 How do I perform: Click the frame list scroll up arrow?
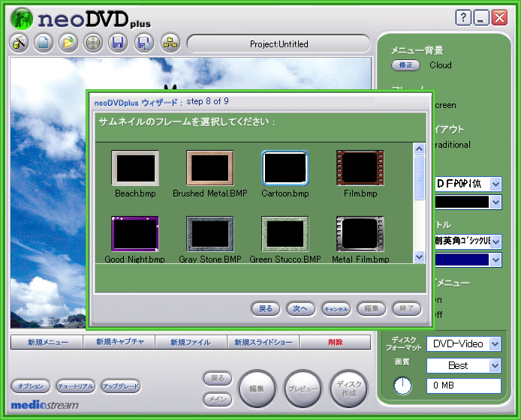[x=420, y=149]
